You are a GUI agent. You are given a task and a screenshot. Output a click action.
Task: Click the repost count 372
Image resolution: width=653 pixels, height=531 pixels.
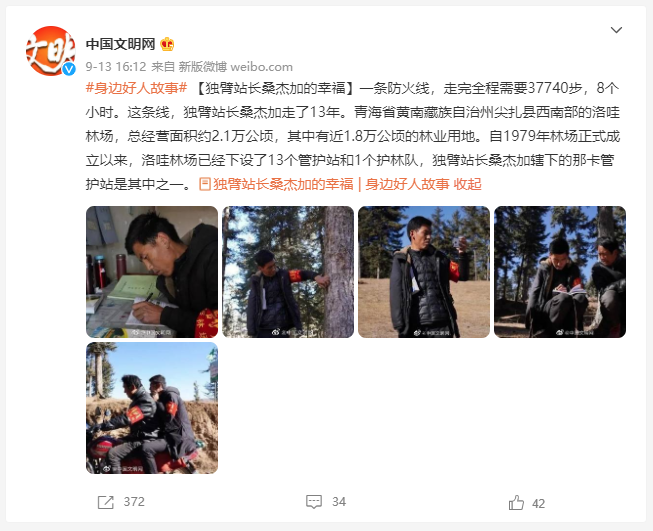click(x=134, y=502)
